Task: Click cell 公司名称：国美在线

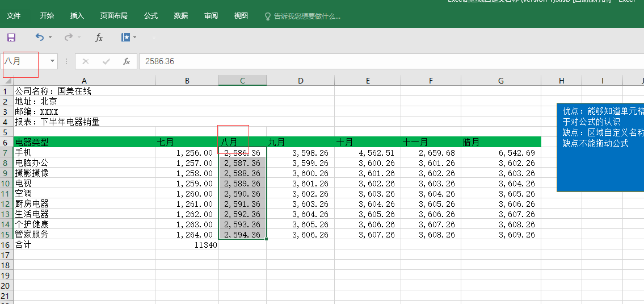Action: pos(84,91)
